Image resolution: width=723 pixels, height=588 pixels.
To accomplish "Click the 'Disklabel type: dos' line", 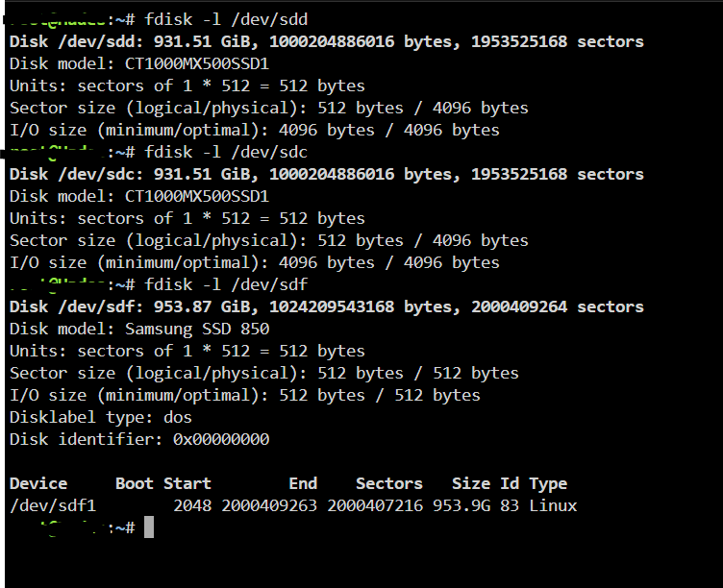I will (x=101, y=418).
